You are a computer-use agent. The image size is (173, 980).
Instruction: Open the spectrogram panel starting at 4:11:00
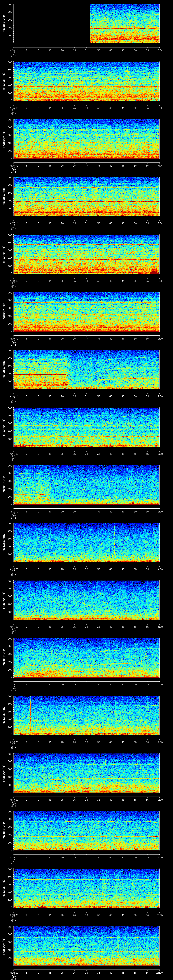(x=87, y=427)
